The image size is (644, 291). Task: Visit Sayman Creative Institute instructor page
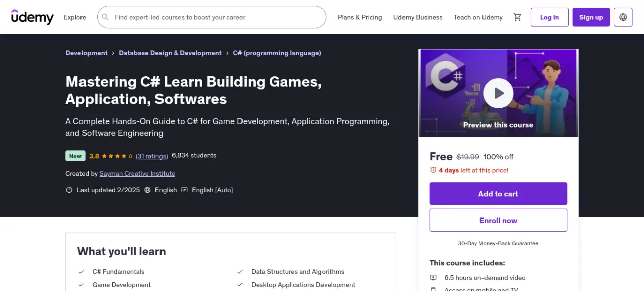point(137,173)
